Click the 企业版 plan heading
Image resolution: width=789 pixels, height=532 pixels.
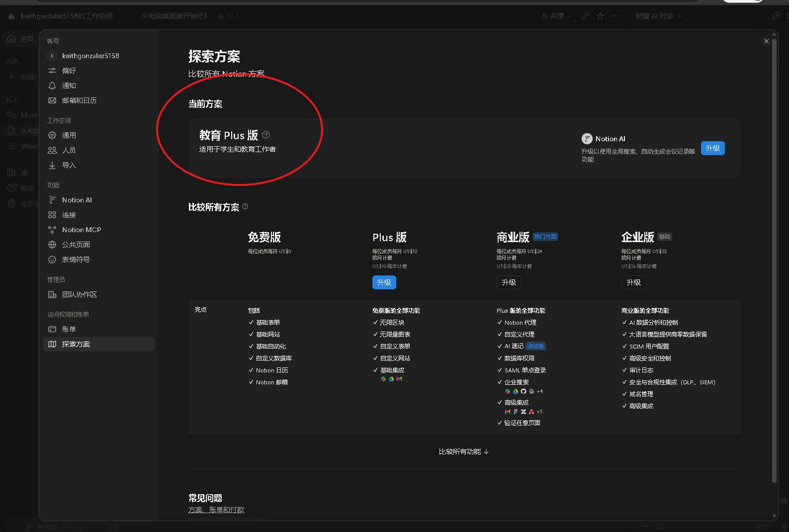pyautogui.click(x=638, y=237)
